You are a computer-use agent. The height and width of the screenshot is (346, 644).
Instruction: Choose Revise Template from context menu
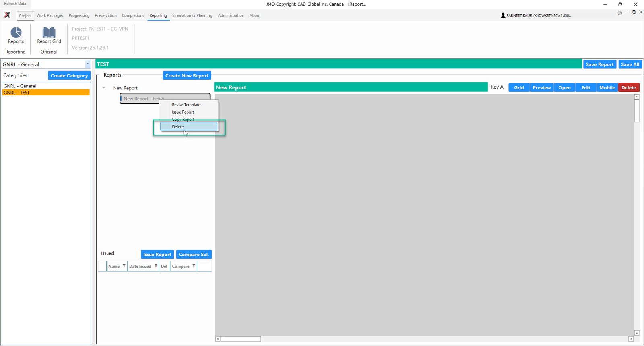coord(186,105)
